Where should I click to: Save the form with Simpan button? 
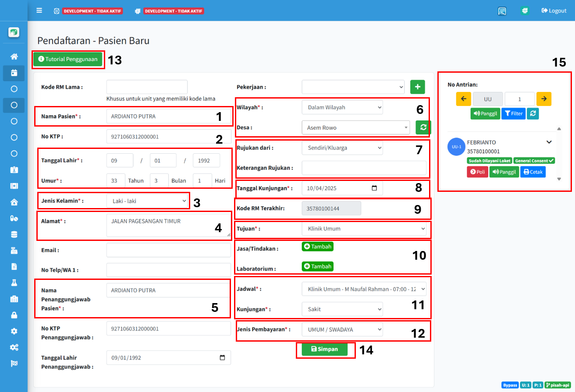(x=325, y=349)
